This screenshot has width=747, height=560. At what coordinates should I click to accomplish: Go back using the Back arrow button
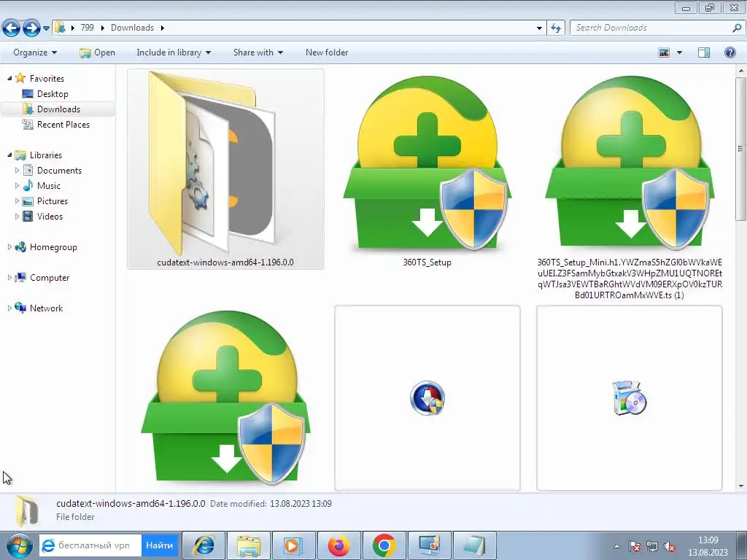[x=11, y=28]
